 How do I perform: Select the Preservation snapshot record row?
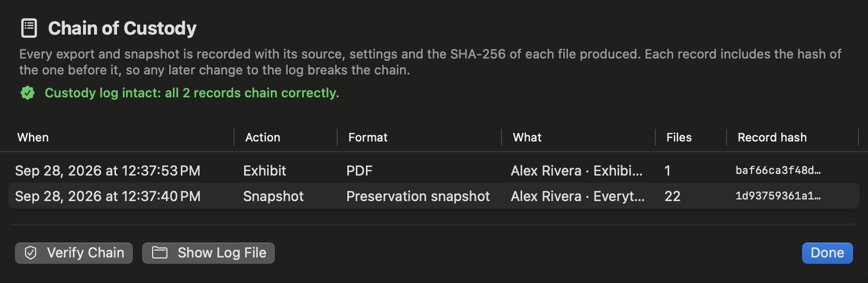pos(434,196)
